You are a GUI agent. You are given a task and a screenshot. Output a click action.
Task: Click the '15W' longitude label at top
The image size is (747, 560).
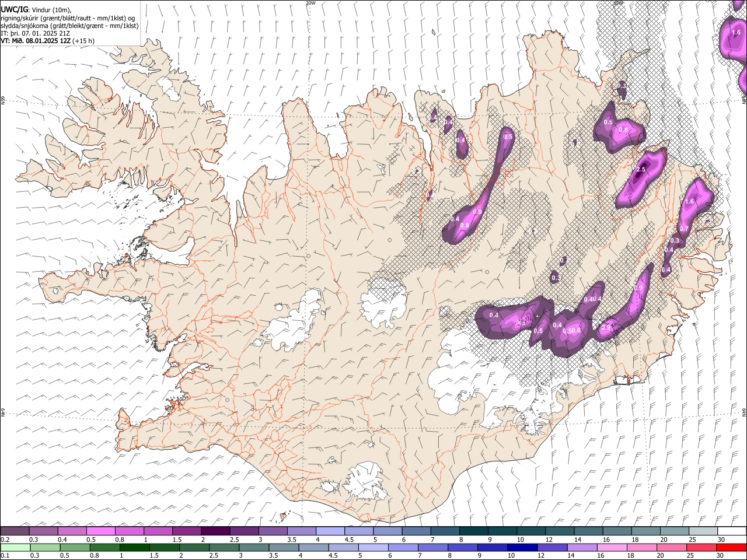(618, 3)
